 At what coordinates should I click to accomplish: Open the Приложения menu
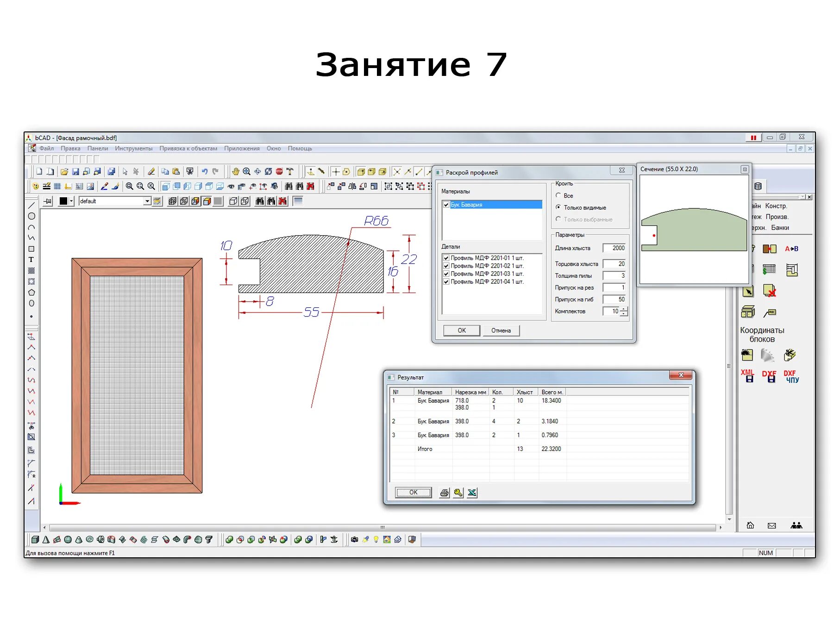coord(242,149)
